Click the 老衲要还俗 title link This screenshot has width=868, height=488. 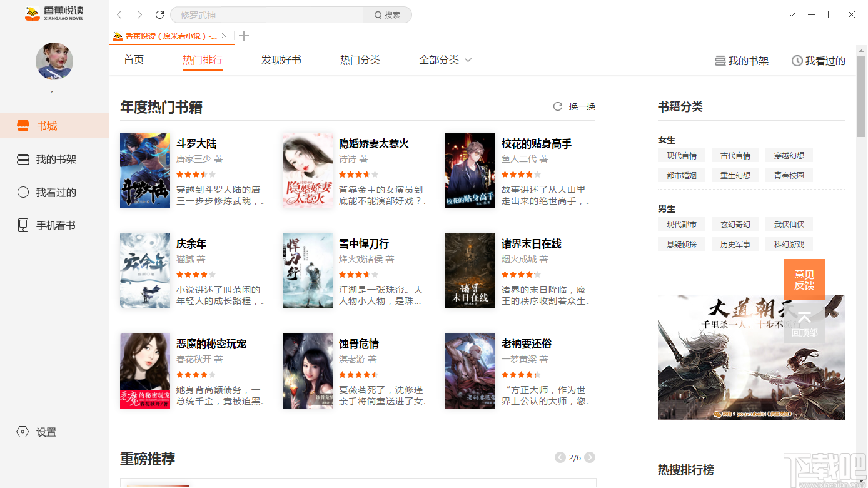tap(527, 344)
